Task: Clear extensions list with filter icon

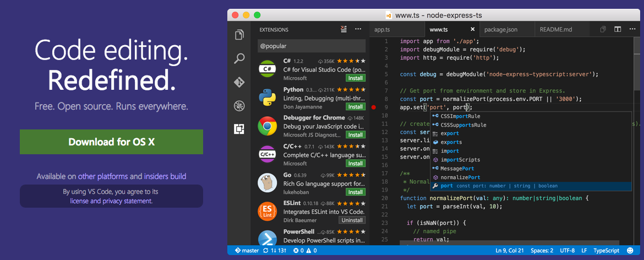Action: point(344,29)
